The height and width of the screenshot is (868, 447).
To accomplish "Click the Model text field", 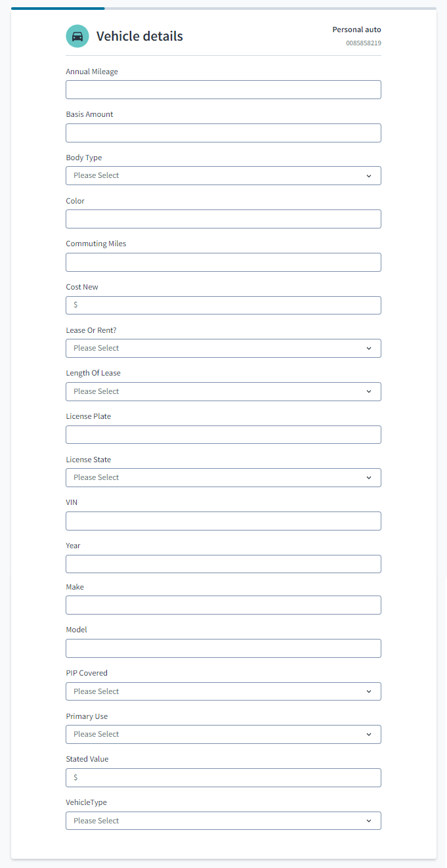I will (223, 648).
